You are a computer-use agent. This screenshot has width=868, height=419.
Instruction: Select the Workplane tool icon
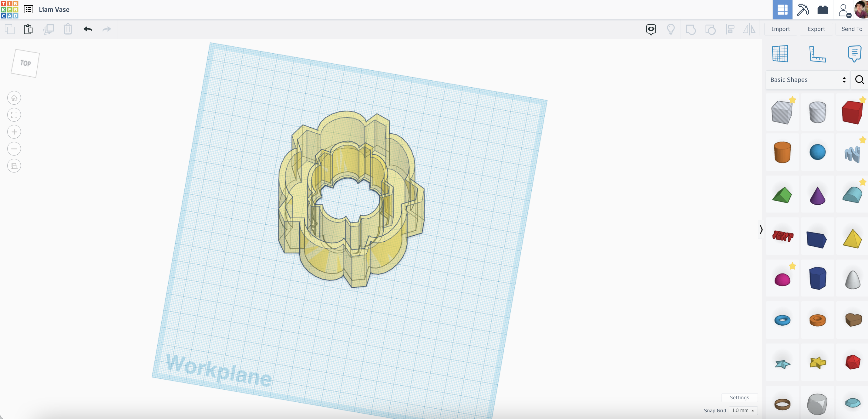coord(780,54)
